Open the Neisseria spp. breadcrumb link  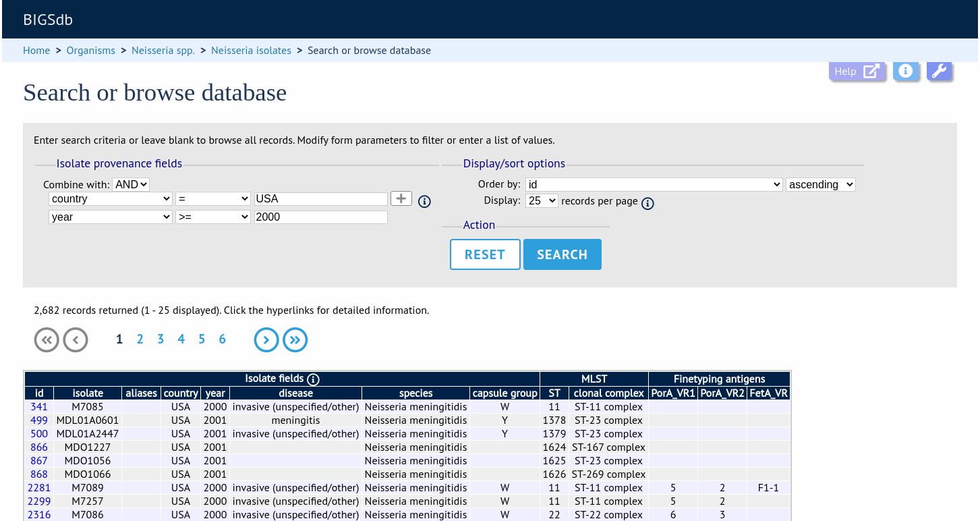(163, 51)
